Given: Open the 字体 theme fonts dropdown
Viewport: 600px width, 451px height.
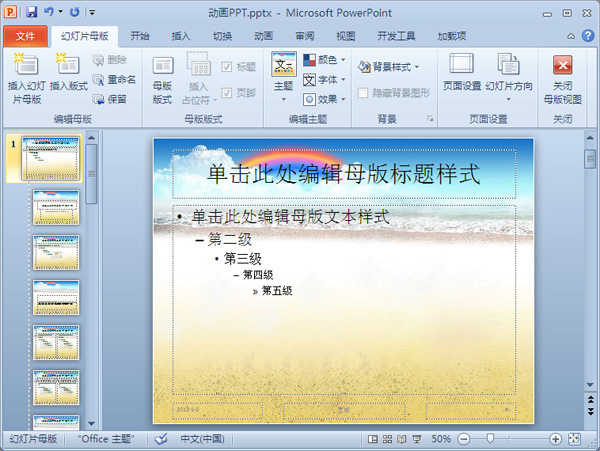Looking at the screenshot, I should point(324,80).
